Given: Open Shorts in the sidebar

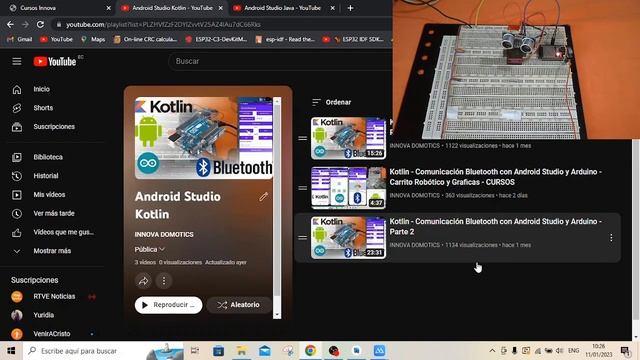Looking at the screenshot, I should coord(43,108).
